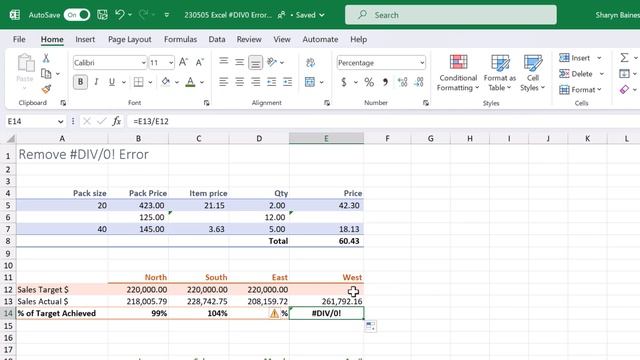Click the Borders icon
The width and height of the screenshot is (640, 360).
tap(139, 82)
